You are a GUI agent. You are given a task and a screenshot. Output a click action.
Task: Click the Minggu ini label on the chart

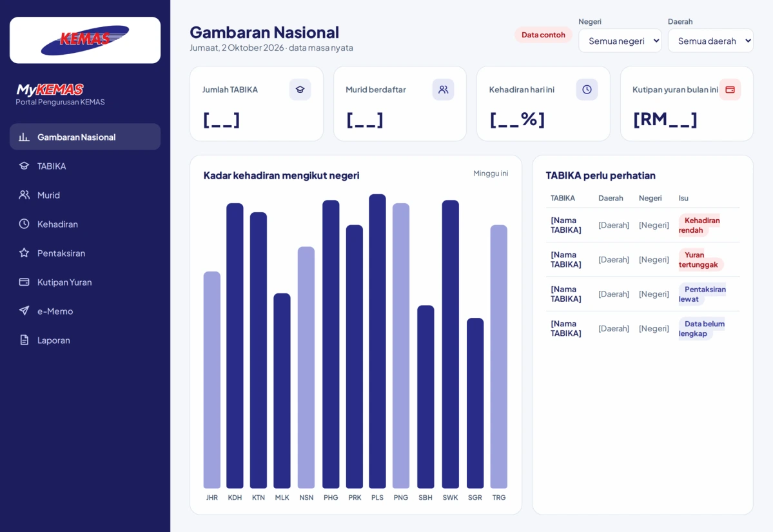tap(491, 173)
